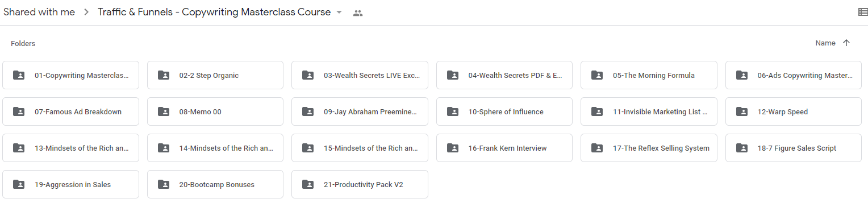Click Traffic & Funnels course folder title
This screenshot has width=868, height=207.
[x=214, y=12]
